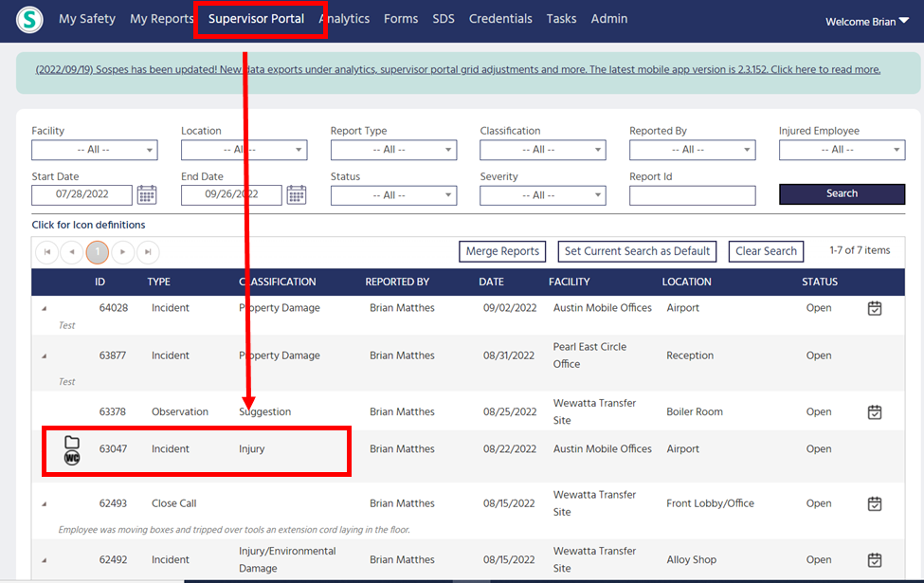Viewport: 924px width, 583px height.
Task: Go to Supervisor Portal
Action: [x=256, y=19]
